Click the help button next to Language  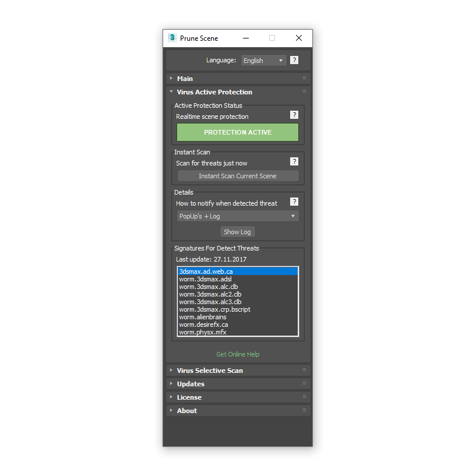(x=294, y=60)
